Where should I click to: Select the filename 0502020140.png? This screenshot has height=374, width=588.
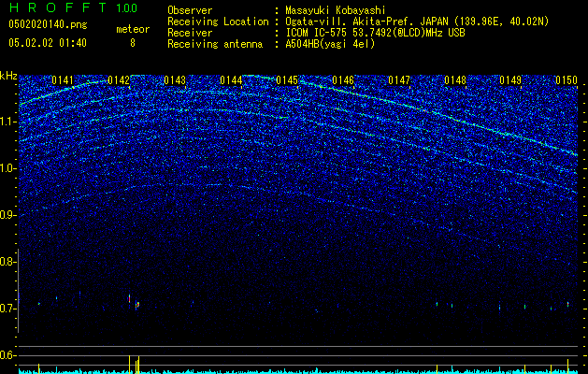48,25
